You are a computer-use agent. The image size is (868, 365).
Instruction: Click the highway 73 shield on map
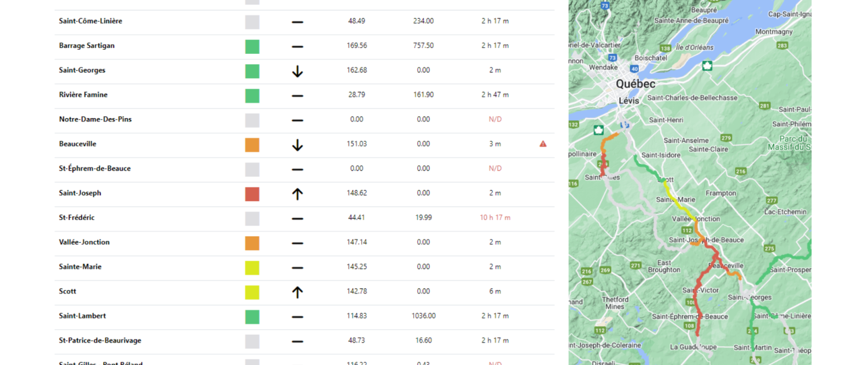tap(612, 58)
